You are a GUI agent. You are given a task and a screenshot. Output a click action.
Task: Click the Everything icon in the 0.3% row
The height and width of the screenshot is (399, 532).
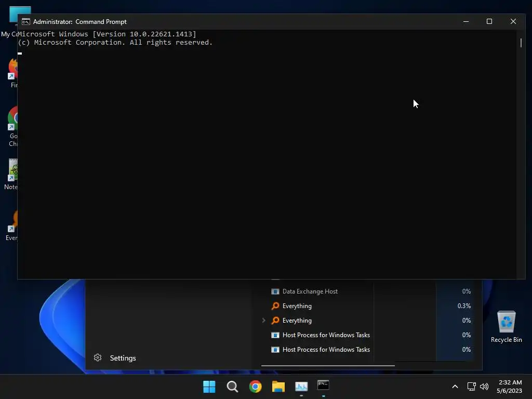(x=275, y=306)
